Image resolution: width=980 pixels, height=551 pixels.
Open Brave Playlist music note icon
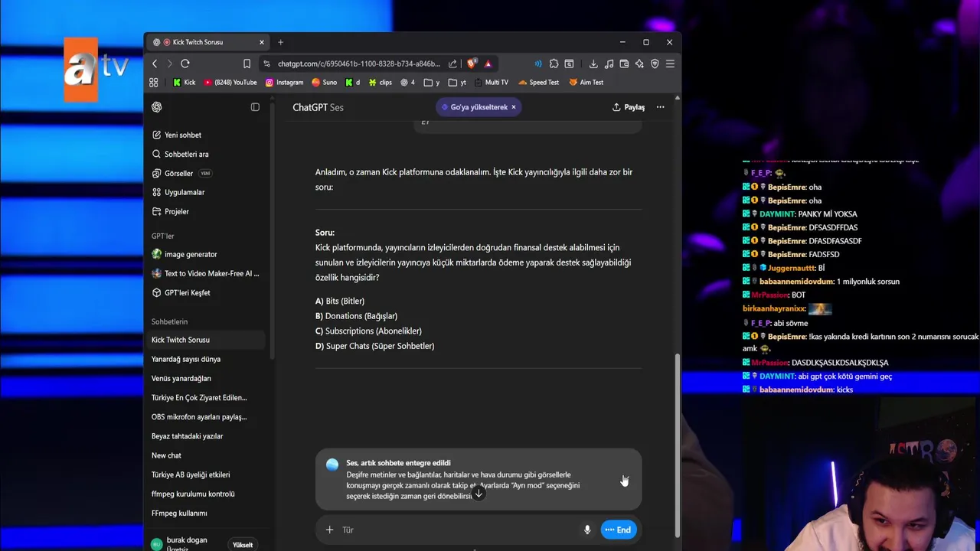pyautogui.click(x=609, y=64)
